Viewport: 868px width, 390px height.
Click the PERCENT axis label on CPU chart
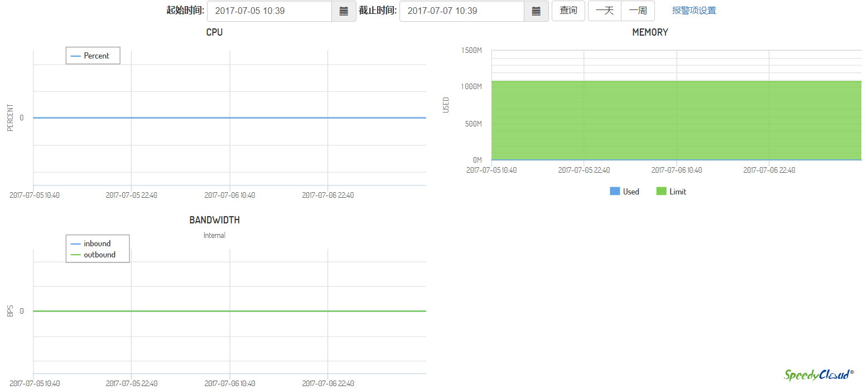pos(10,118)
